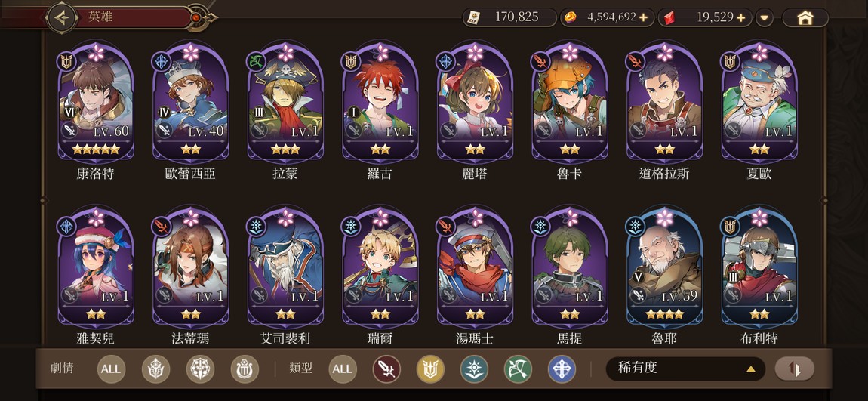This screenshot has height=401, width=868.
Task: Open the home screen via house icon
Action: pyautogui.click(x=805, y=17)
